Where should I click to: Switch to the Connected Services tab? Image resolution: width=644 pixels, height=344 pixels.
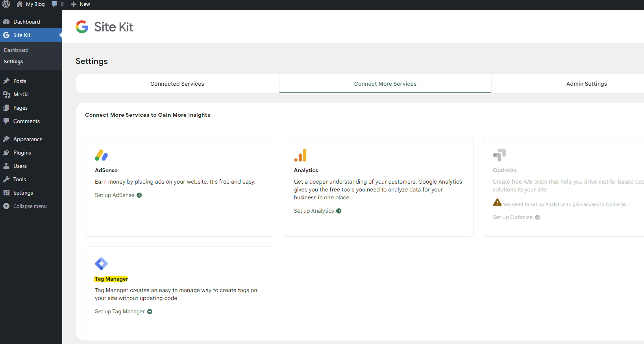point(177,84)
